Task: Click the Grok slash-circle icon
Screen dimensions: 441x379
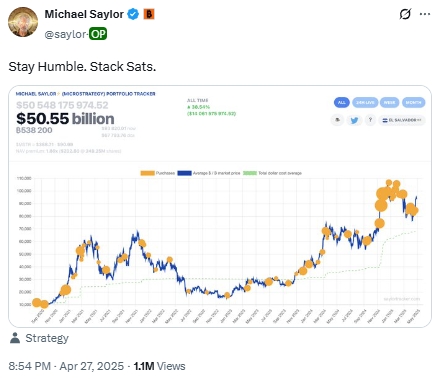Action: pyautogui.click(x=405, y=14)
